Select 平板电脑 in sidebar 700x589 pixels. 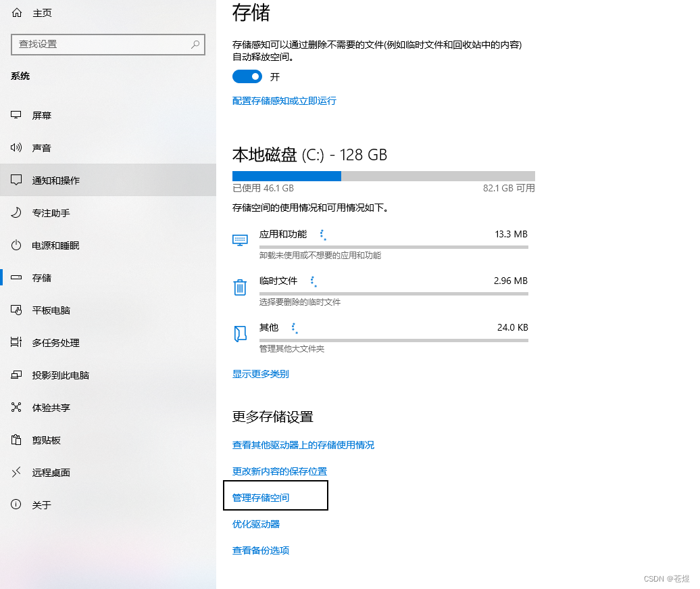108,310
